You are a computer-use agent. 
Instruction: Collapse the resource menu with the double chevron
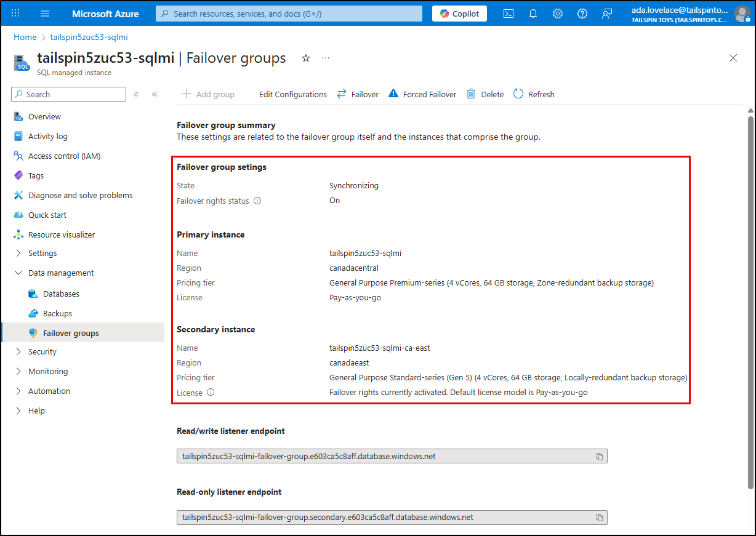click(155, 94)
